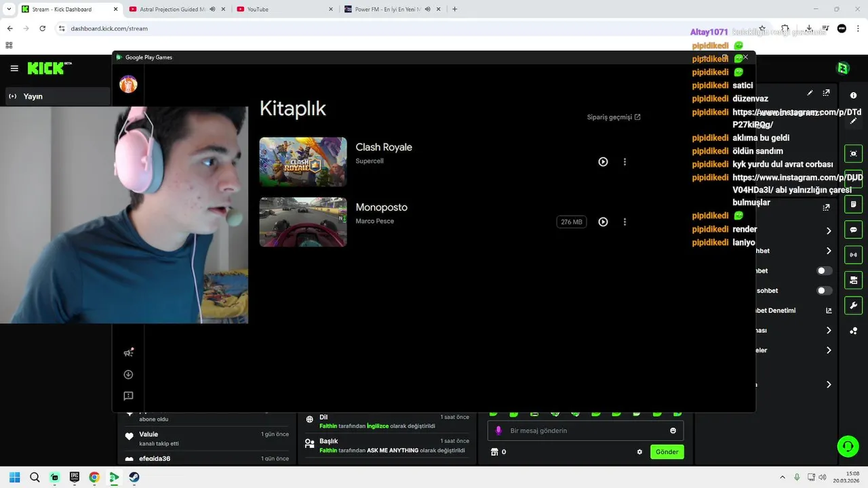
Task: Open the downloads icon in Play Games sidebar
Action: click(x=128, y=374)
